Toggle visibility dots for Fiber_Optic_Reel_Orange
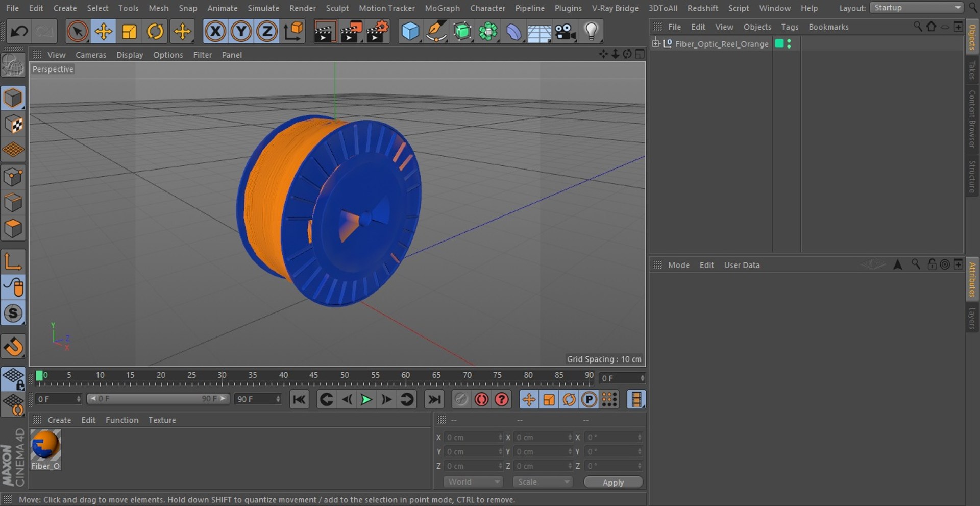The image size is (980, 506). click(789, 44)
